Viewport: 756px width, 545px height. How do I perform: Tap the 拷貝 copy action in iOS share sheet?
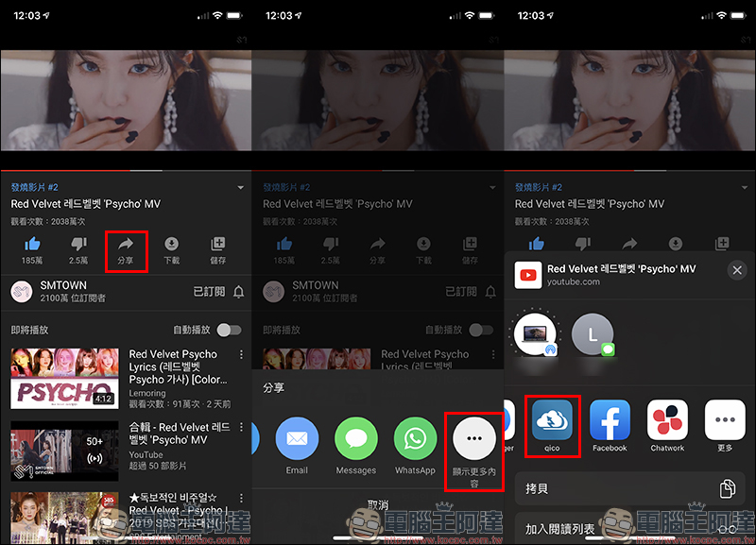(630, 488)
